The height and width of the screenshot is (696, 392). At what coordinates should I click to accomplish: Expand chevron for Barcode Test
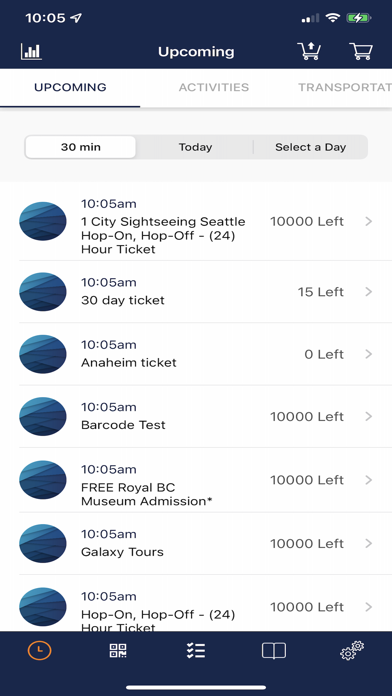pyautogui.click(x=368, y=416)
